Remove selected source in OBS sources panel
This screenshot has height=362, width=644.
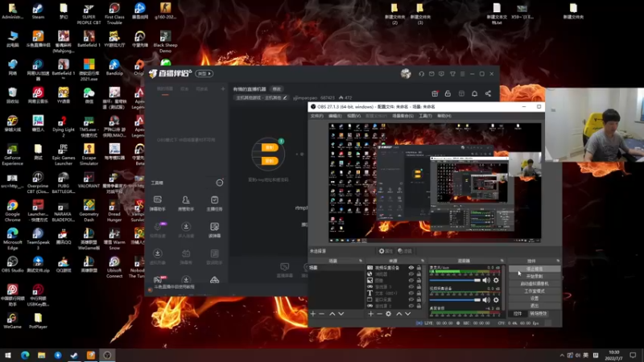pos(379,314)
